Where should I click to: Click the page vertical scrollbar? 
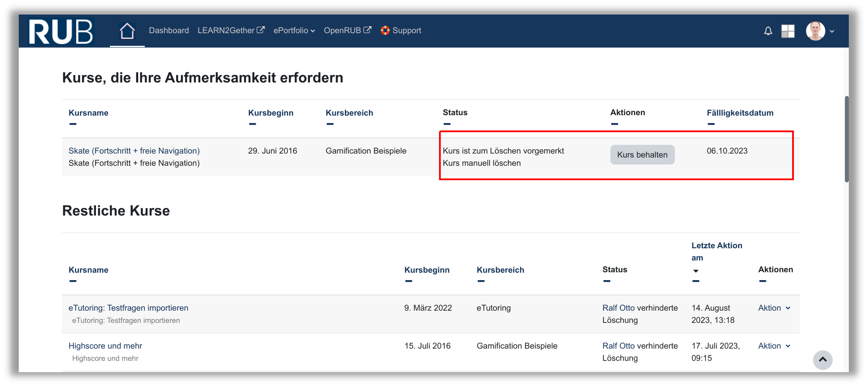(x=846, y=139)
